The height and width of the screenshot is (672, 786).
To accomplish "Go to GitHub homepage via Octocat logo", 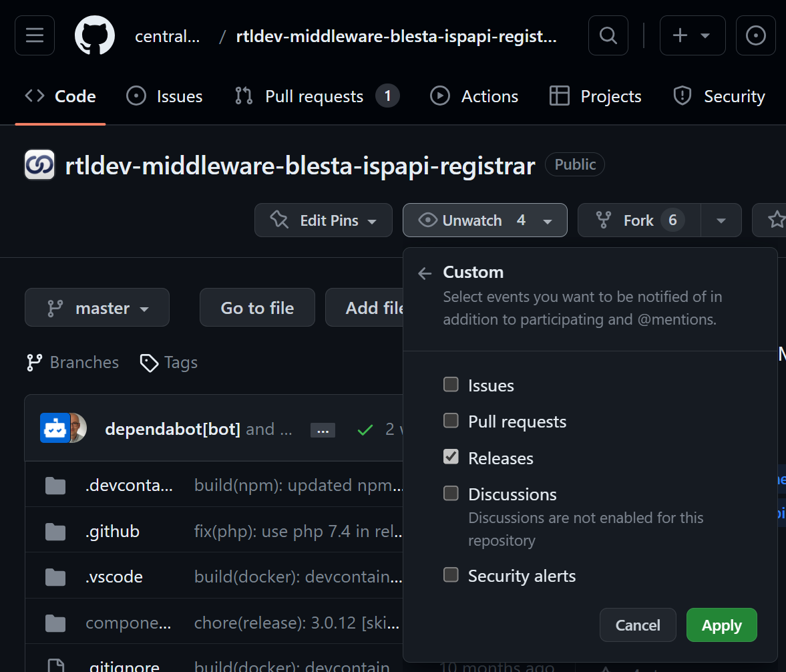I will point(95,35).
